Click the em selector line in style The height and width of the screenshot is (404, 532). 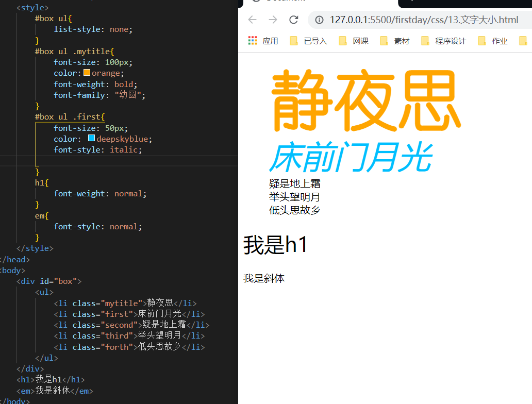click(42, 215)
